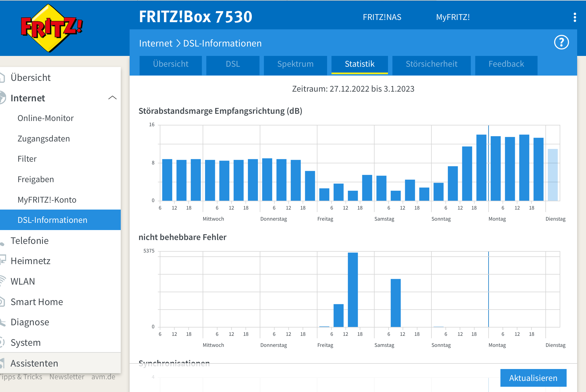
Task: Click the avm.de footer link
Action: coord(103,377)
